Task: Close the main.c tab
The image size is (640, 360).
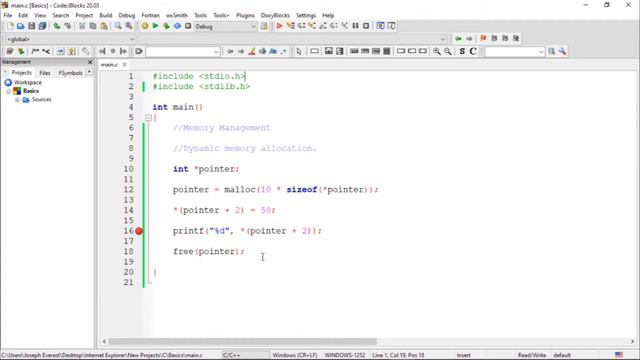Action: (124, 65)
